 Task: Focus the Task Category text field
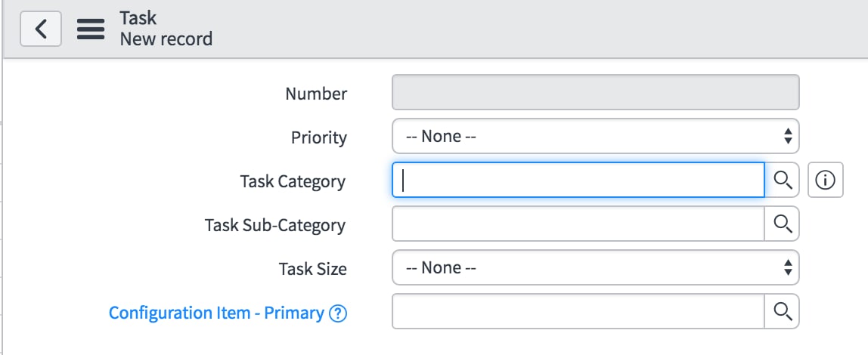coord(578,180)
